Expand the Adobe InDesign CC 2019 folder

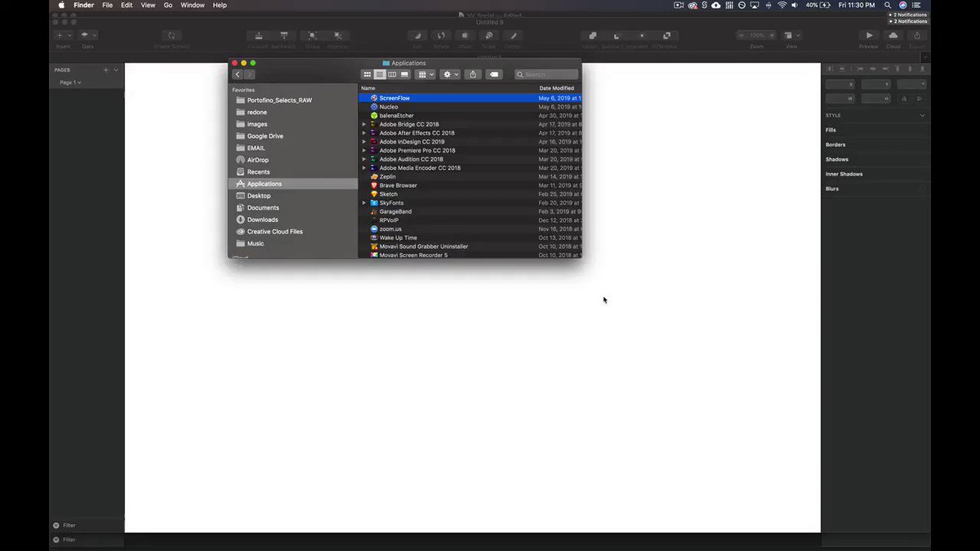pyautogui.click(x=364, y=142)
